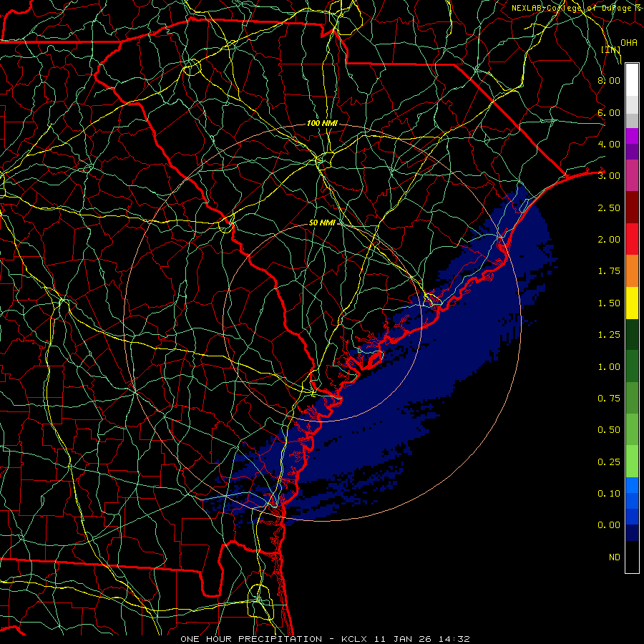Click the 0.00 scale label
The height and width of the screenshot is (644, 644).
pyautogui.click(x=609, y=525)
